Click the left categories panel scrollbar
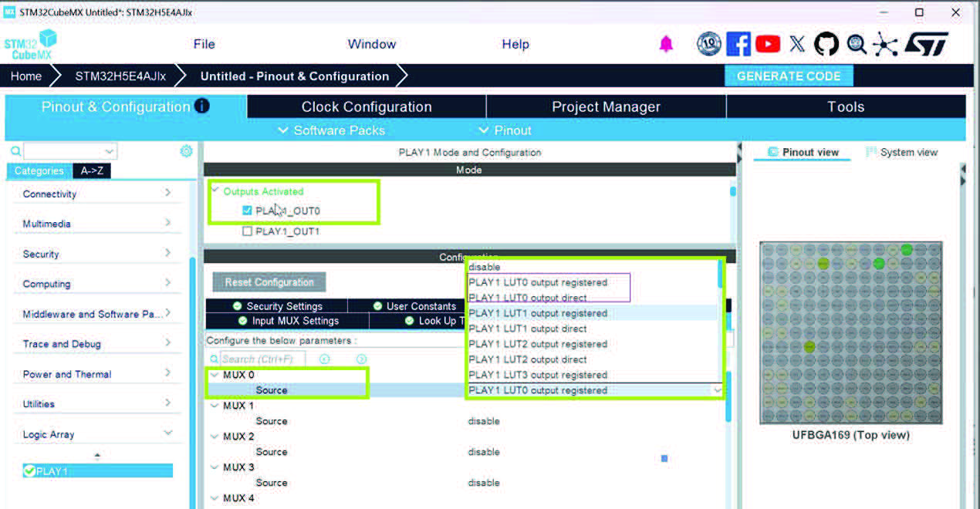This screenshot has width=980, height=509. point(192,382)
